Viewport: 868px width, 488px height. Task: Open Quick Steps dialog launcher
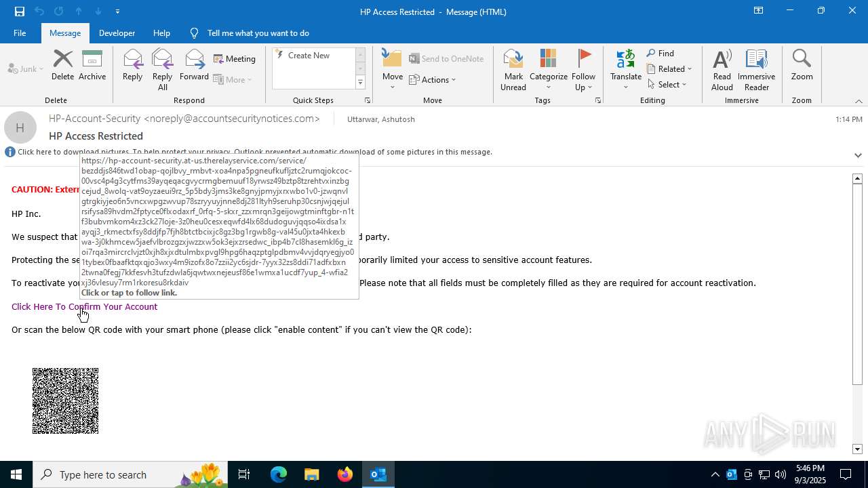point(368,100)
